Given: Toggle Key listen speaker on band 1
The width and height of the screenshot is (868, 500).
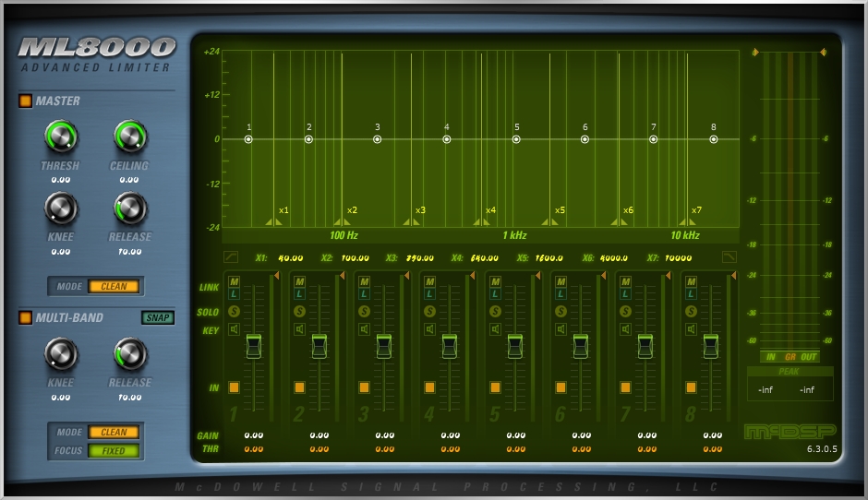Looking at the screenshot, I should pyautogui.click(x=235, y=329).
